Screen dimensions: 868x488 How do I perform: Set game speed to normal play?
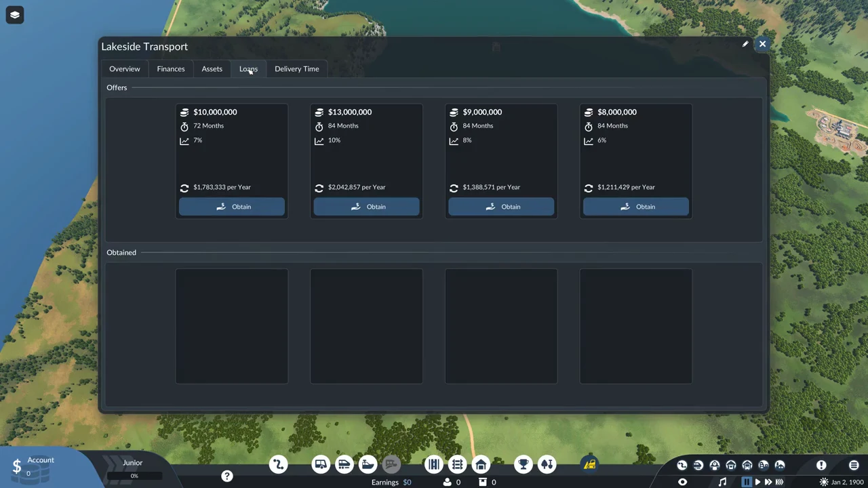(757, 482)
